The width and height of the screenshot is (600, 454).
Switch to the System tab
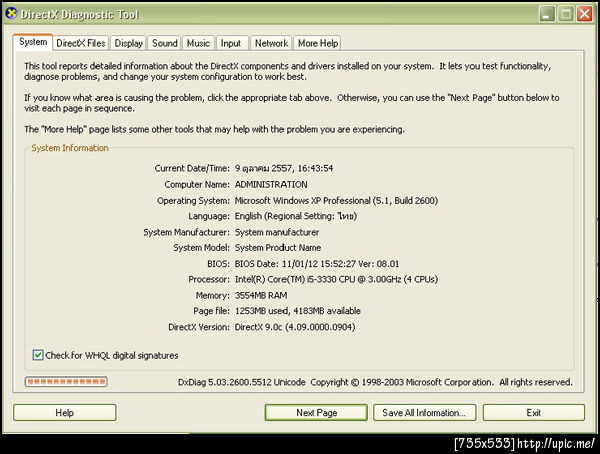[x=33, y=42]
